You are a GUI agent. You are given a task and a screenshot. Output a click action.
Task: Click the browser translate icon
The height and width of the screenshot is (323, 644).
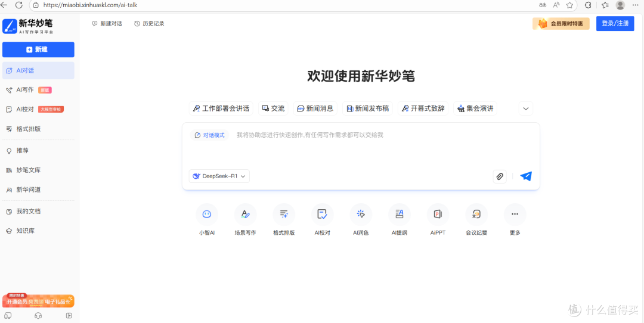[543, 5]
